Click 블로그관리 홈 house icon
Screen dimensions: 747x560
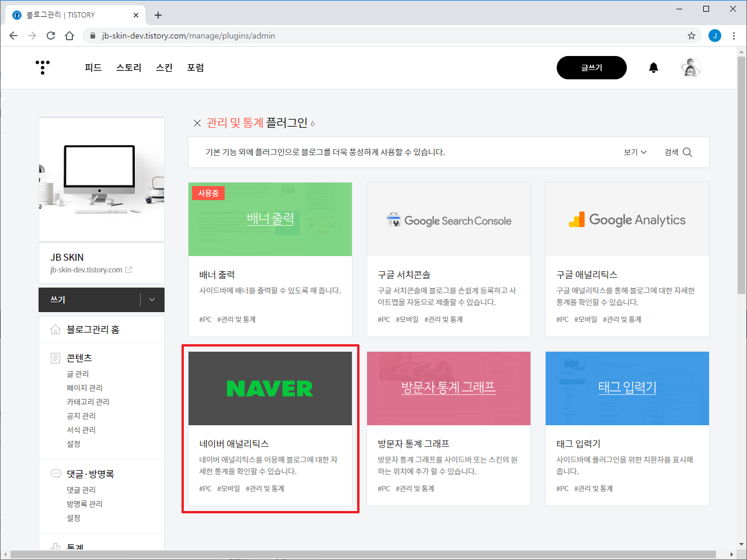(x=55, y=330)
